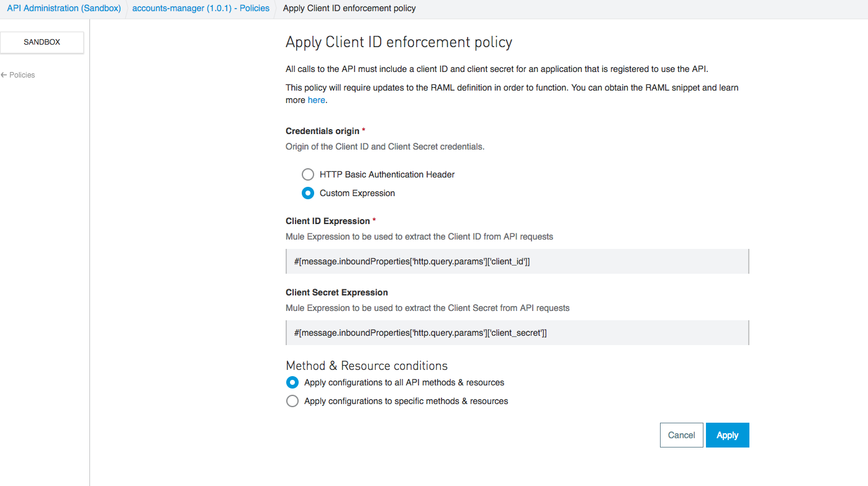Viewport: 868px width, 486px height.
Task: Select the Client Secret Expression input field
Action: pyautogui.click(x=517, y=333)
